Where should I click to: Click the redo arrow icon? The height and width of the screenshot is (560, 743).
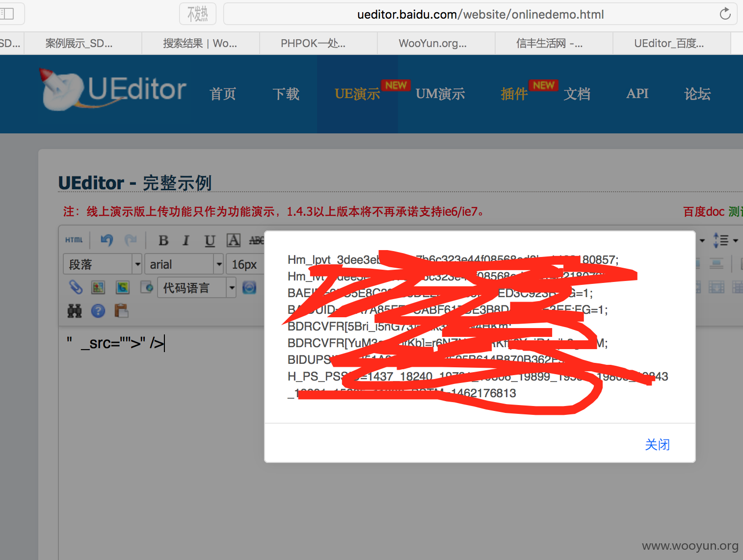tap(131, 240)
